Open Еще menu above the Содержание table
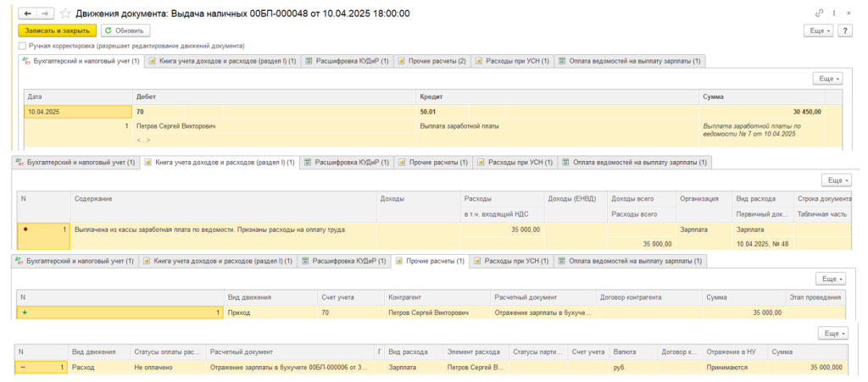868x382 pixels. [x=836, y=180]
